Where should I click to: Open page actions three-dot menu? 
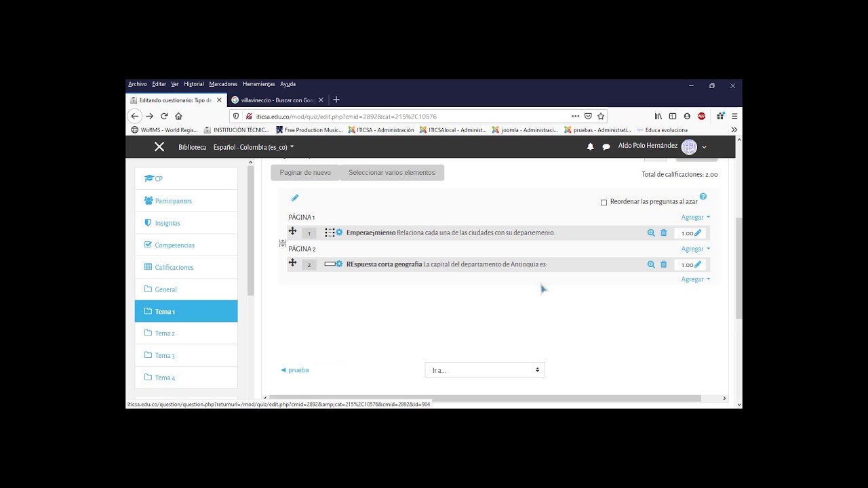coord(575,116)
